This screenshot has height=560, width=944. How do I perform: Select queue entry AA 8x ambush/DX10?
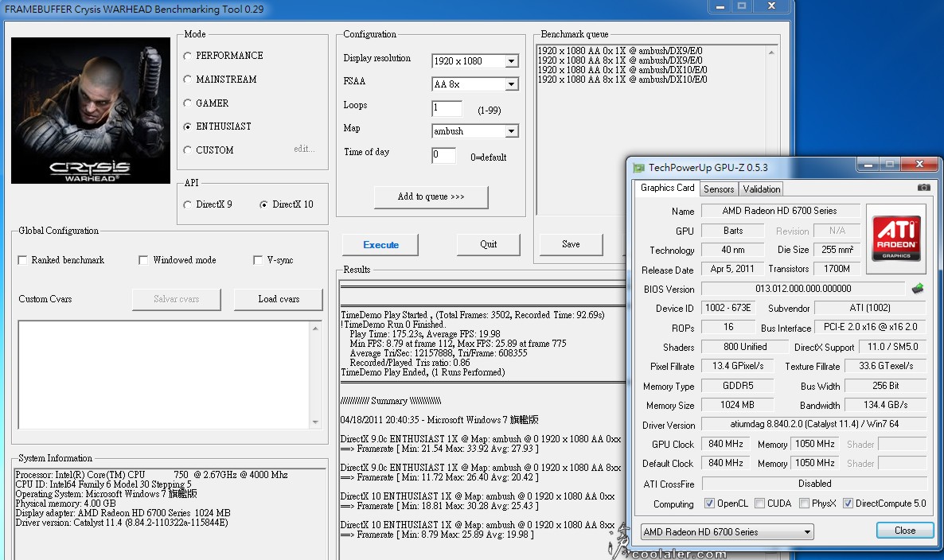point(622,80)
